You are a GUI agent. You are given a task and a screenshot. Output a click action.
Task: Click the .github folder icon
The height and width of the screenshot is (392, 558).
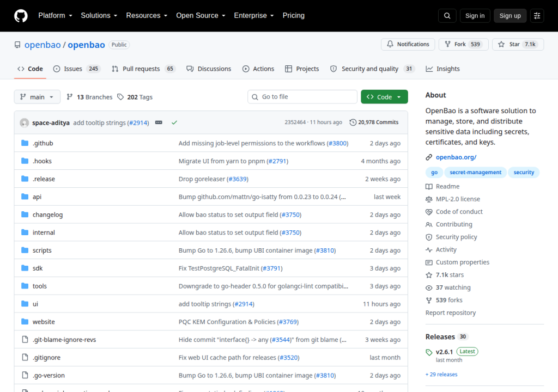click(x=25, y=143)
